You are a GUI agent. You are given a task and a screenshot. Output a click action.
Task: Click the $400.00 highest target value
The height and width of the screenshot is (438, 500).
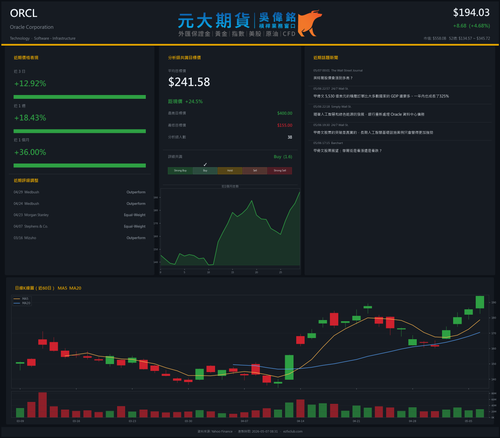point(285,113)
